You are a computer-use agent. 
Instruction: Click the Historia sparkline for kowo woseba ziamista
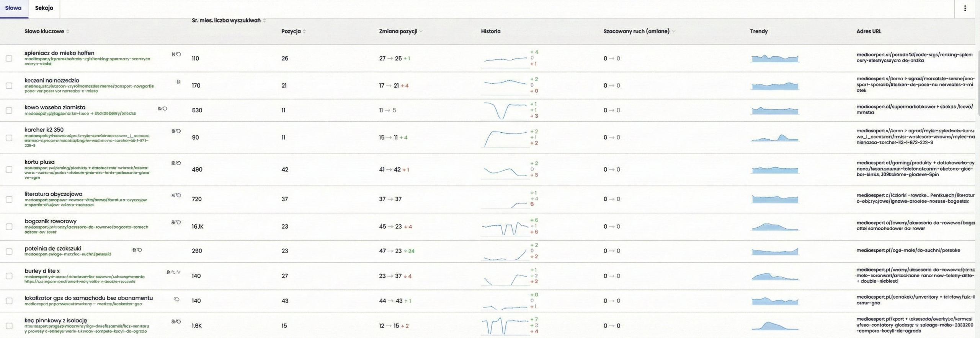pos(505,110)
